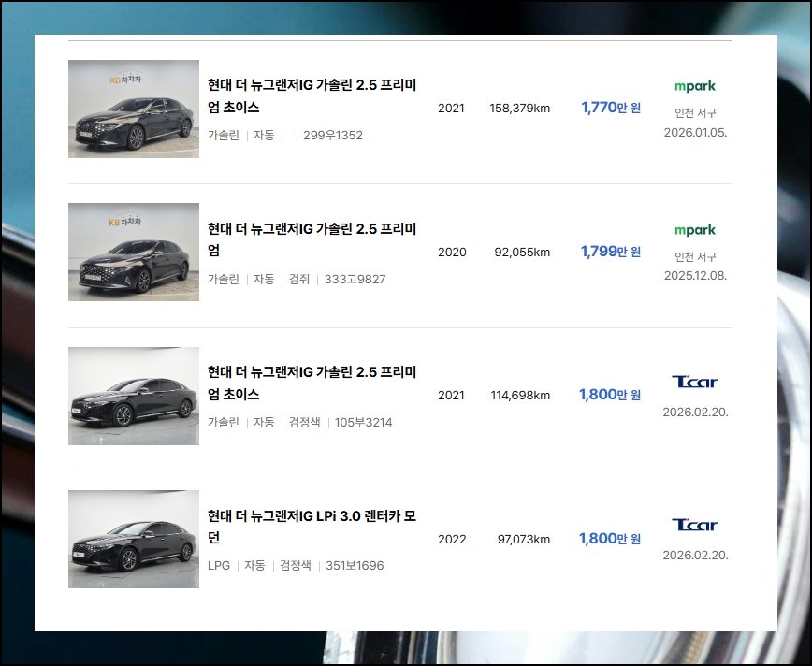Screen dimensions: 812x666
Task: Click plate number 105부3214
Action: 364,422
